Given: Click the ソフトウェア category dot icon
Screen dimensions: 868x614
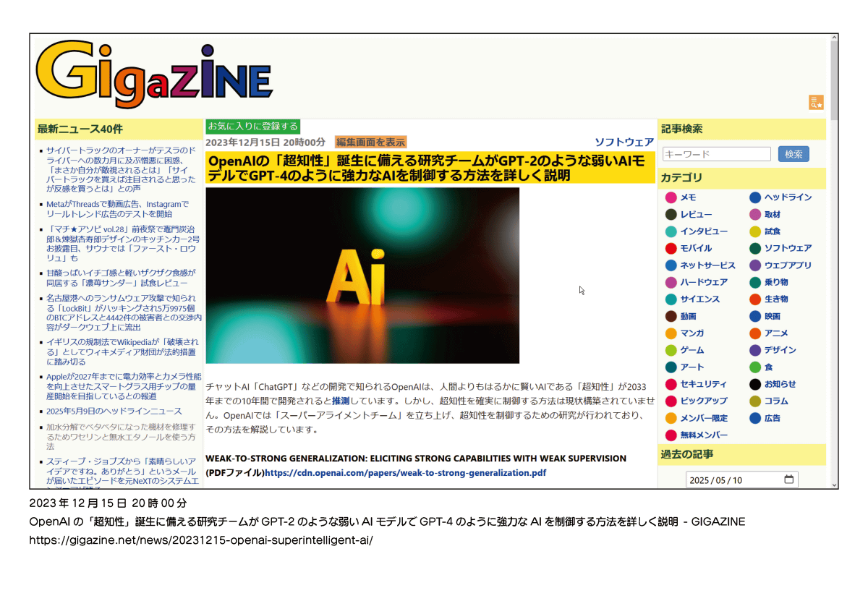Looking at the screenshot, I should click(755, 248).
